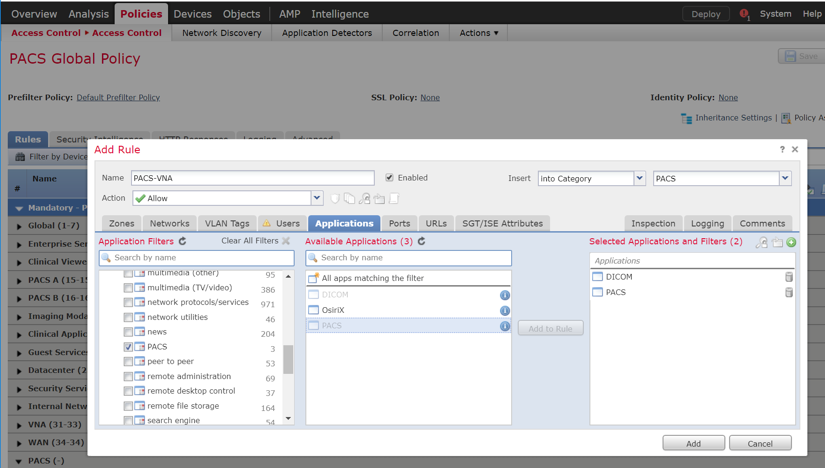Open the Insert Into Category dropdown
This screenshot has height=468, width=825.
click(x=639, y=178)
